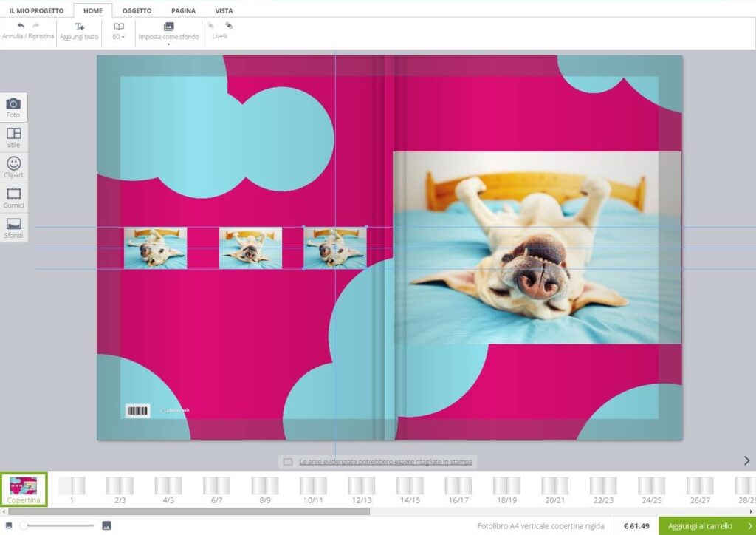Expand the page count 60 dropdown
Screen dimensions: 756x535
pyautogui.click(x=118, y=36)
